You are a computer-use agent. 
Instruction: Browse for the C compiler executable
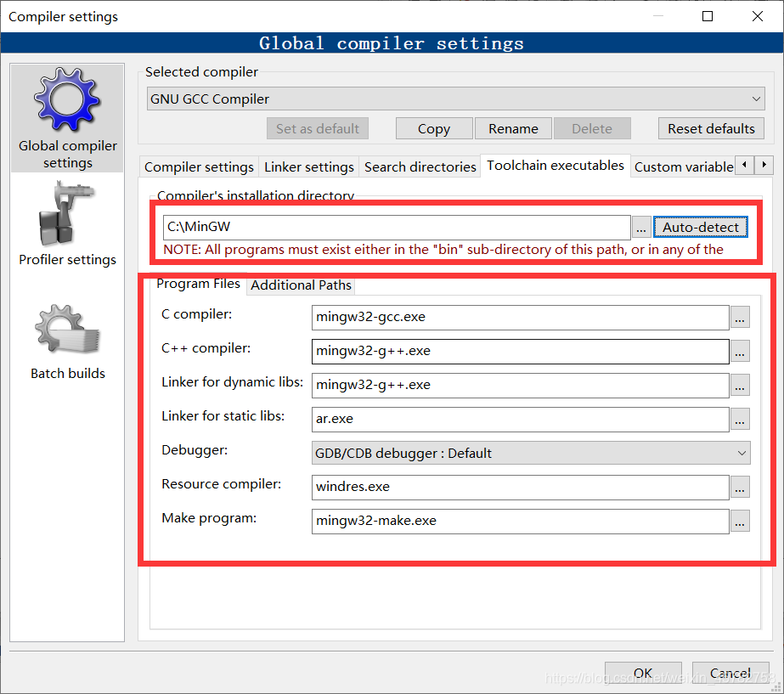pyautogui.click(x=740, y=318)
